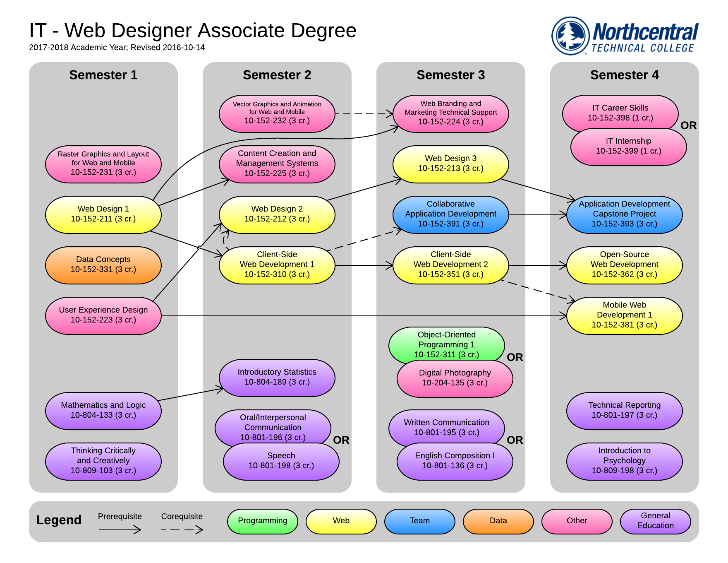Select the User Experience Design course bubble
728x563 pixels.
tap(103, 315)
